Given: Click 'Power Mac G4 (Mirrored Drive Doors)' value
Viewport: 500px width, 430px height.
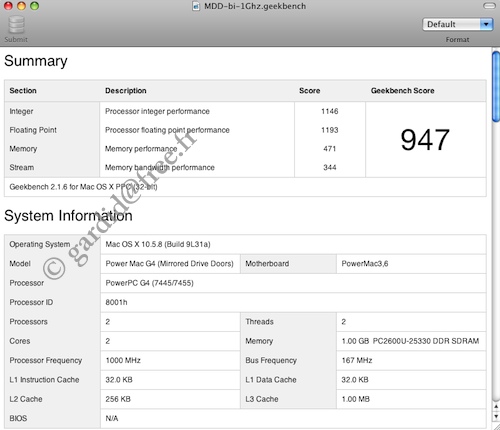Looking at the screenshot, I should click(169, 264).
